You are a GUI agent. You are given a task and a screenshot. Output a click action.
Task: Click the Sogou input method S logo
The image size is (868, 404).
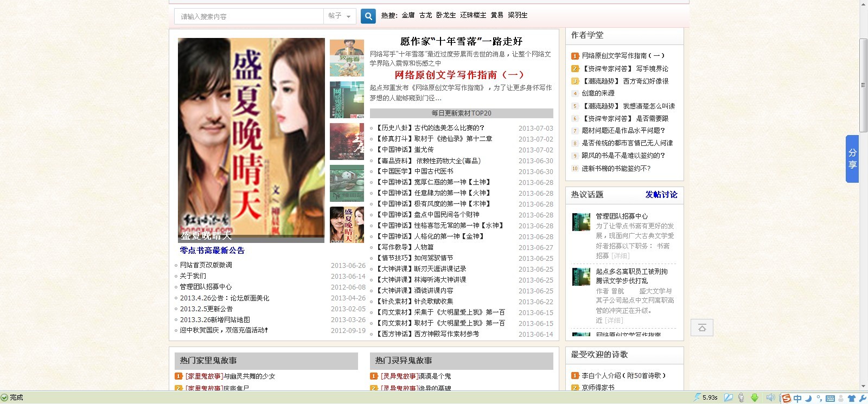[786, 399]
